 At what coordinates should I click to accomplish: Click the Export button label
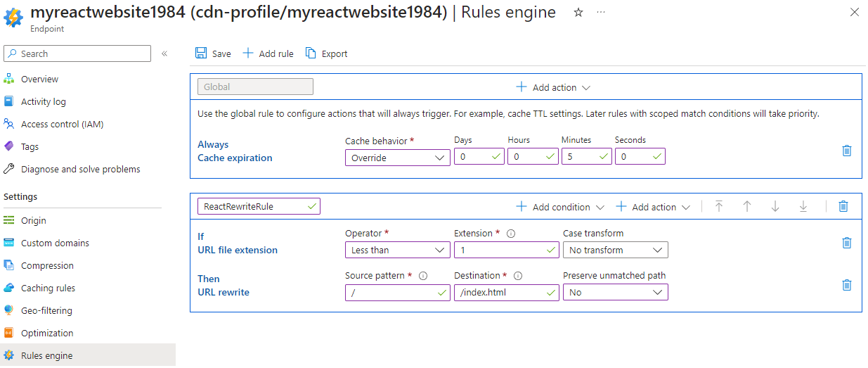pos(335,53)
